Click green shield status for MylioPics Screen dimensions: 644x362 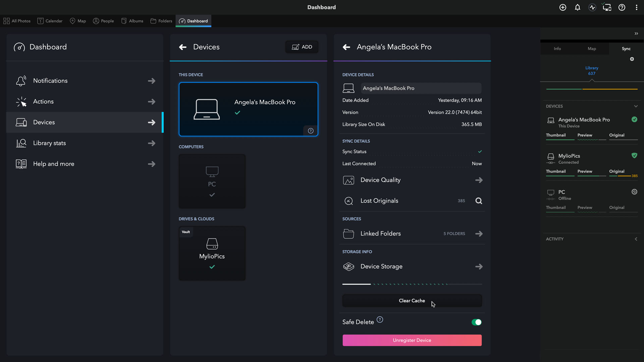pos(634,156)
